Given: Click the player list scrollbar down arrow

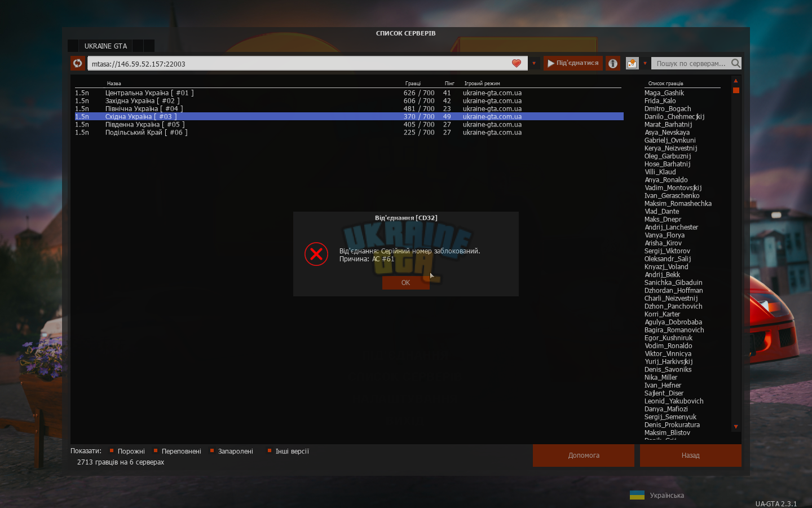Looking at the screenshot, I should (735, 427).
